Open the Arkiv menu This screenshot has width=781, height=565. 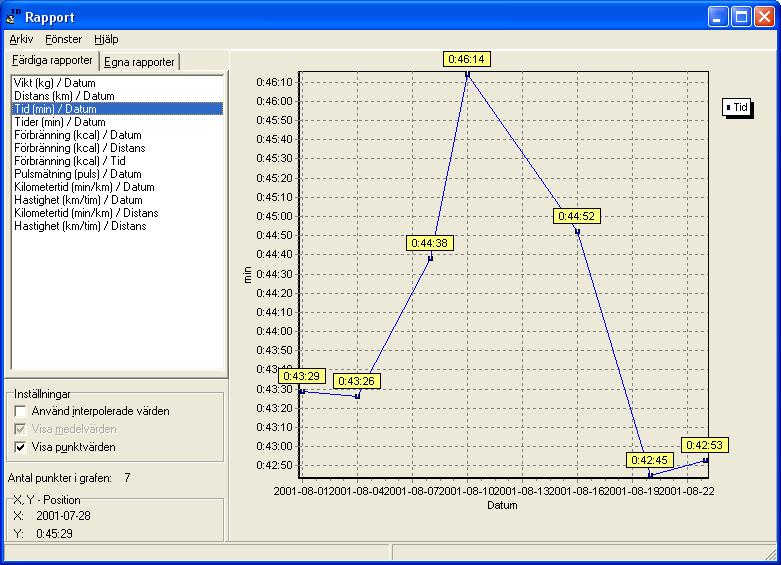(21, 39)
